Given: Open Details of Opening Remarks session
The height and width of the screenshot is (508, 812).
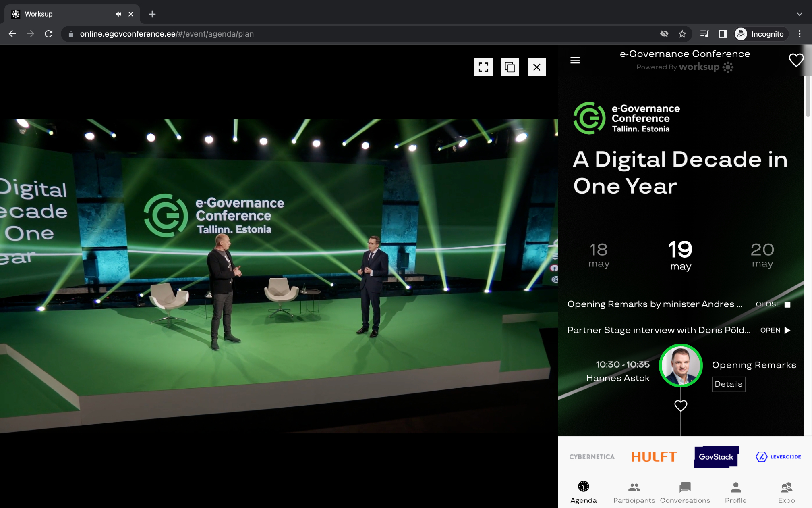Looking at the screenshot, I should 728,384.
